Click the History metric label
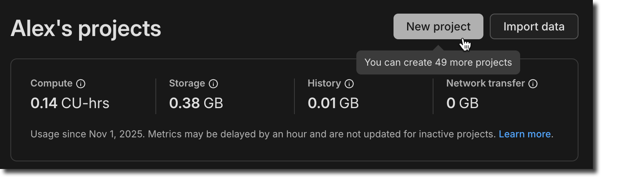 pyautogui.click(x=324, y=83)
